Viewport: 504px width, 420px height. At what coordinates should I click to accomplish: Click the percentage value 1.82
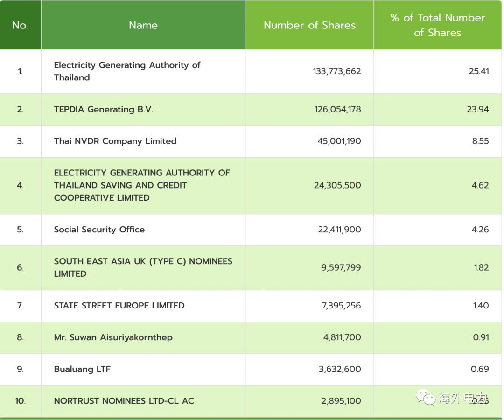pyautogui.click(x=481, y=268)
